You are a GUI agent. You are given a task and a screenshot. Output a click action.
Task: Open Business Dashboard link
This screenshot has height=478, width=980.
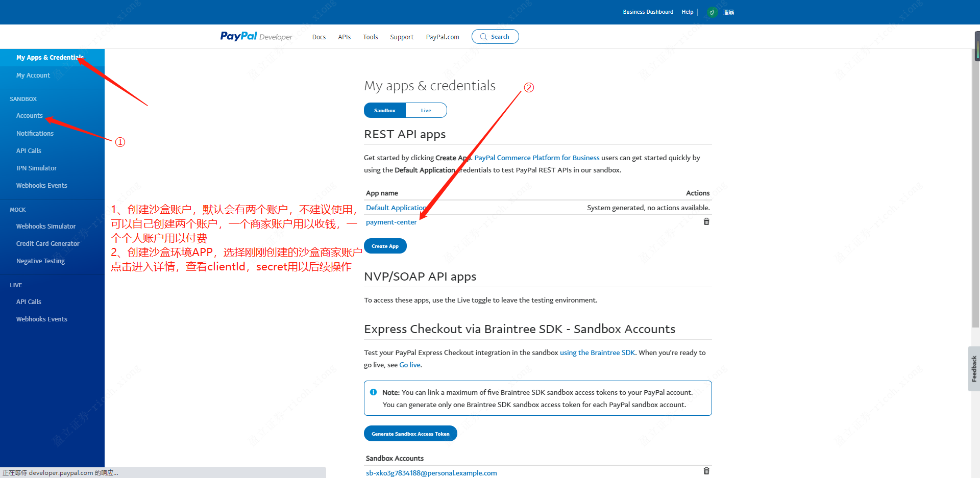tap(648, 12)
